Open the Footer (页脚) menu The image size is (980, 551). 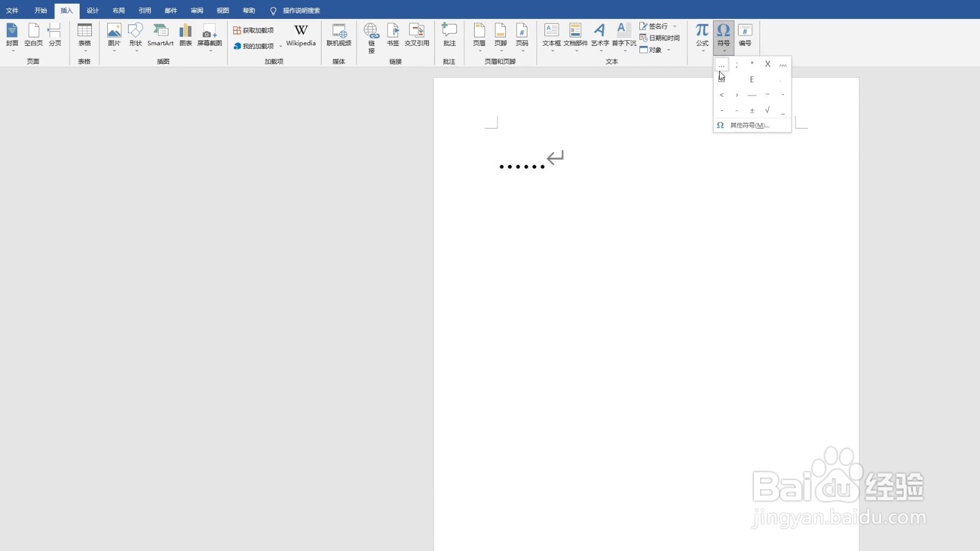tap(500, 37)
